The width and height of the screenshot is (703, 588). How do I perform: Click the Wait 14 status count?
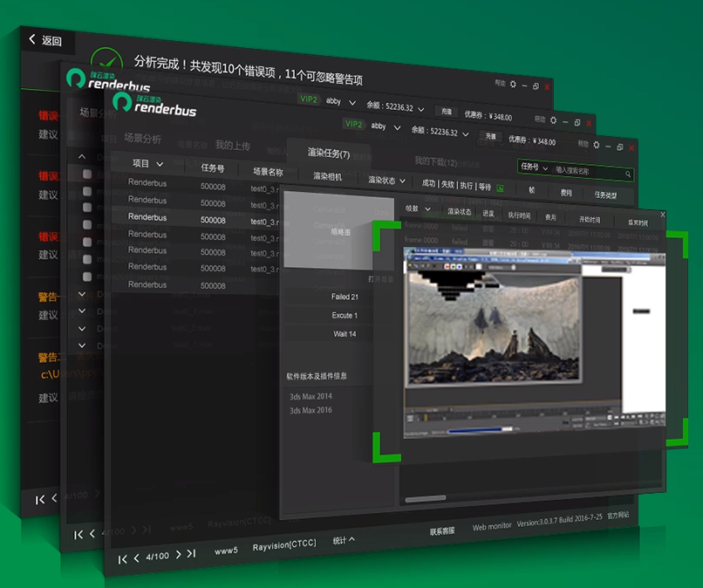pos(345,333)
